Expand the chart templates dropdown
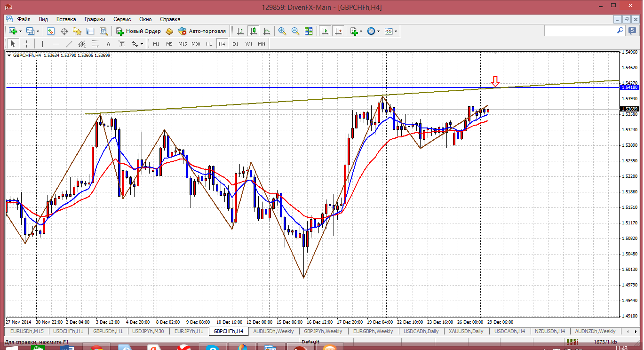The height and width of the screenshot is (350, 644). click(396, 31)
